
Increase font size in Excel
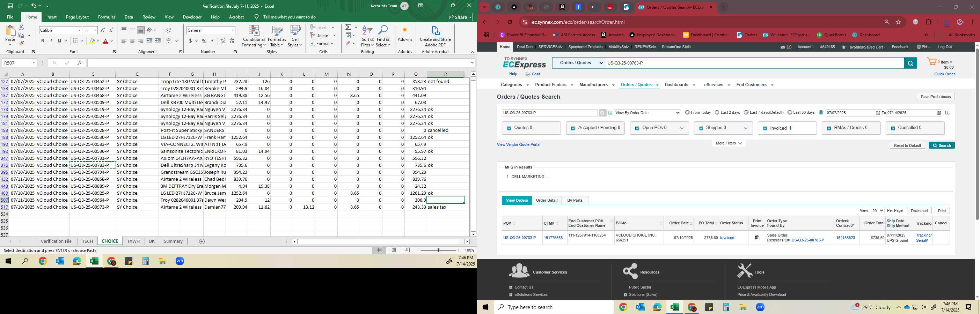pos(103,30)
